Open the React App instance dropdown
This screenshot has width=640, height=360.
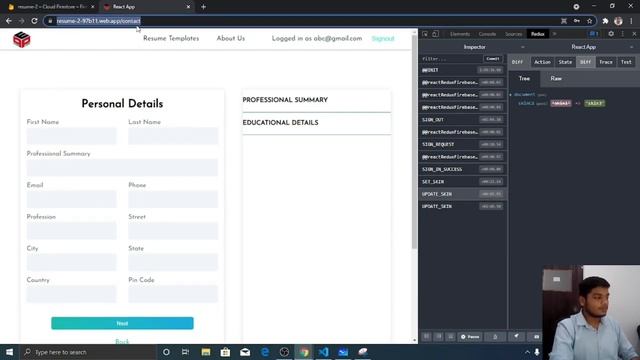click(x=584, y=47)
